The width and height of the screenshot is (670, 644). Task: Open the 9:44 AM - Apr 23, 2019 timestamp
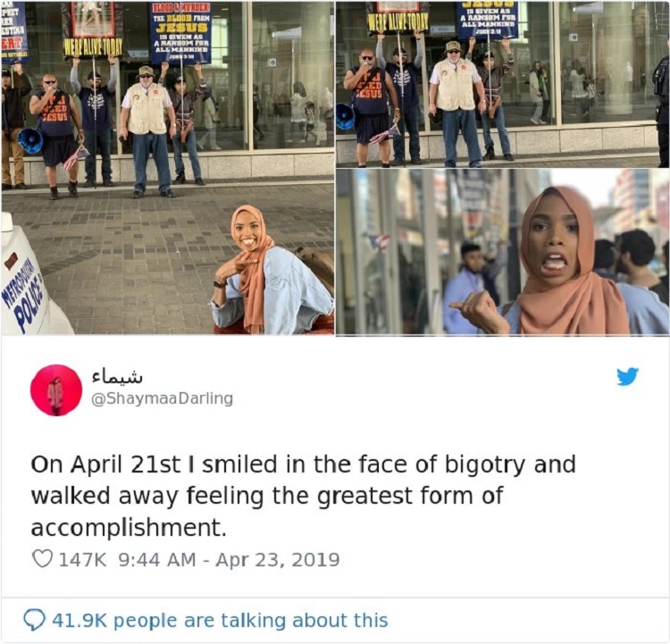pos(229,559)
